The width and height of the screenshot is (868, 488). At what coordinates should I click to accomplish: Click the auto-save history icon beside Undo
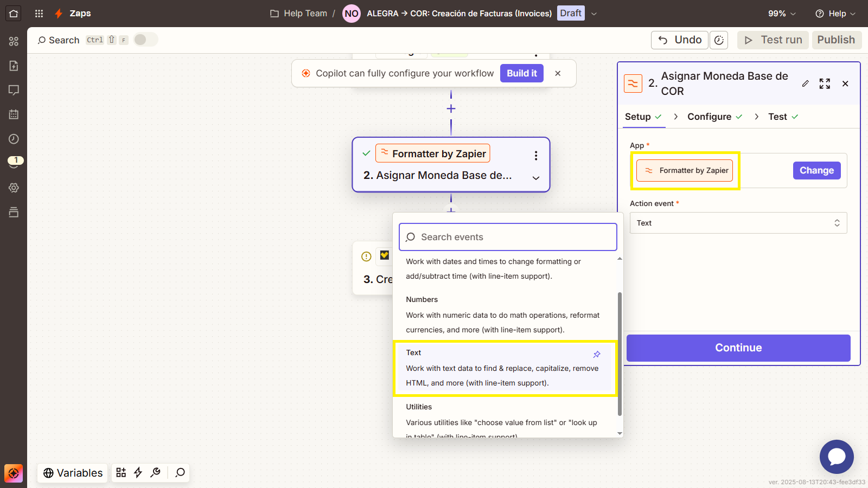(x=719, y=40)
